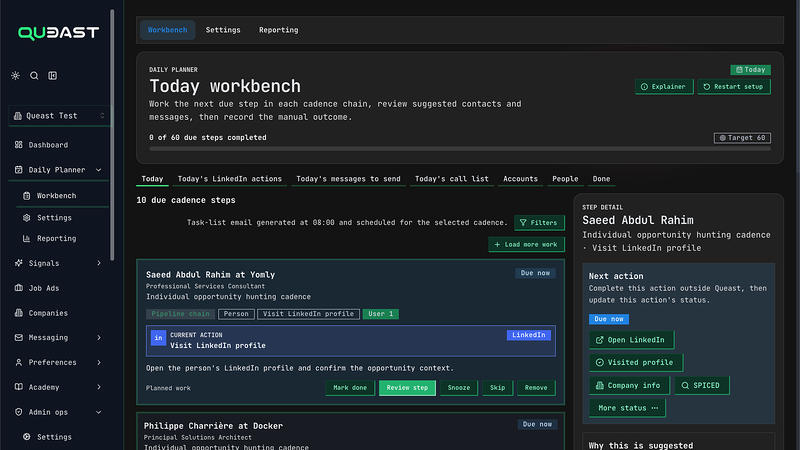Click the LinkedIn 'in' icon in current action
Viewport: 800px width, 450px height.
158,338
